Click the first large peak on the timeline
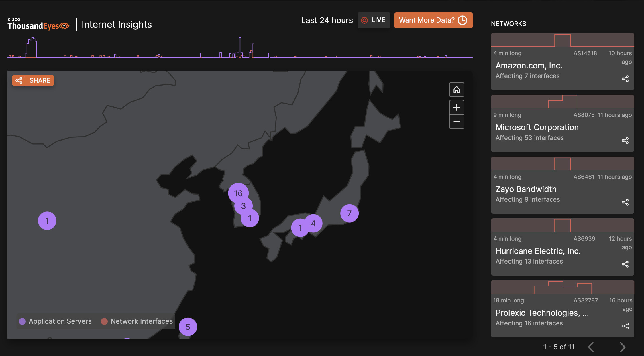The height and width of the screenshot is (356, 644). [32, 48]
